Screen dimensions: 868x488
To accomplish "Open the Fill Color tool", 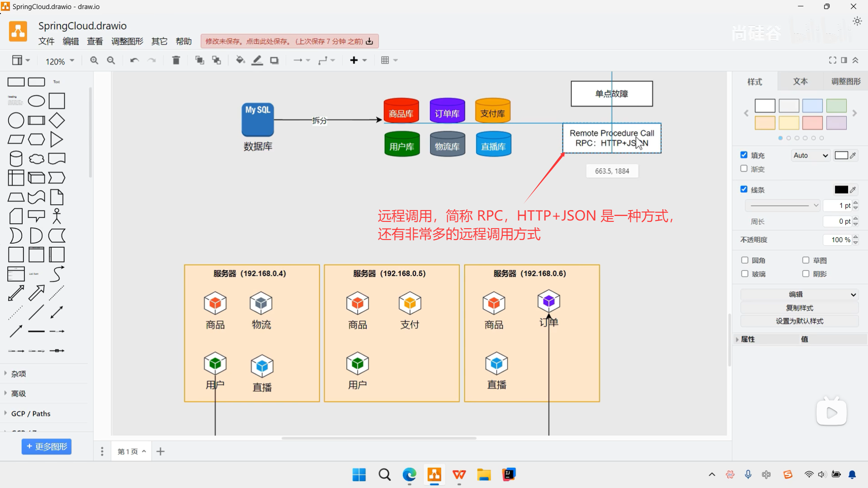I will coord(240,60).
